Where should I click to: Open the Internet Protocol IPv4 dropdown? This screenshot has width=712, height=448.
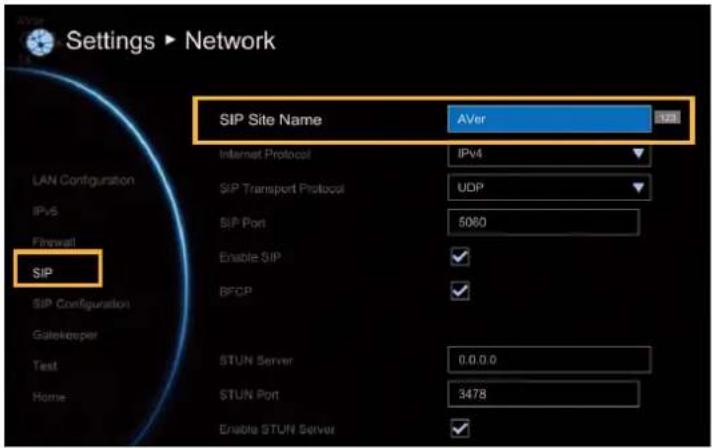coord(549,154)
